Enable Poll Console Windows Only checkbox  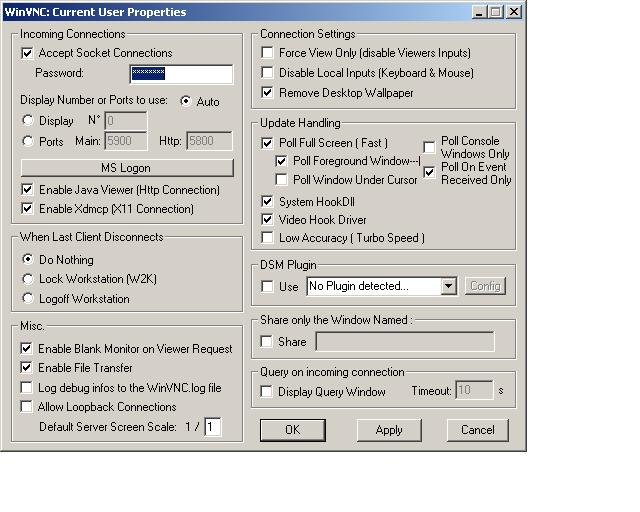(x=429, y=147)
